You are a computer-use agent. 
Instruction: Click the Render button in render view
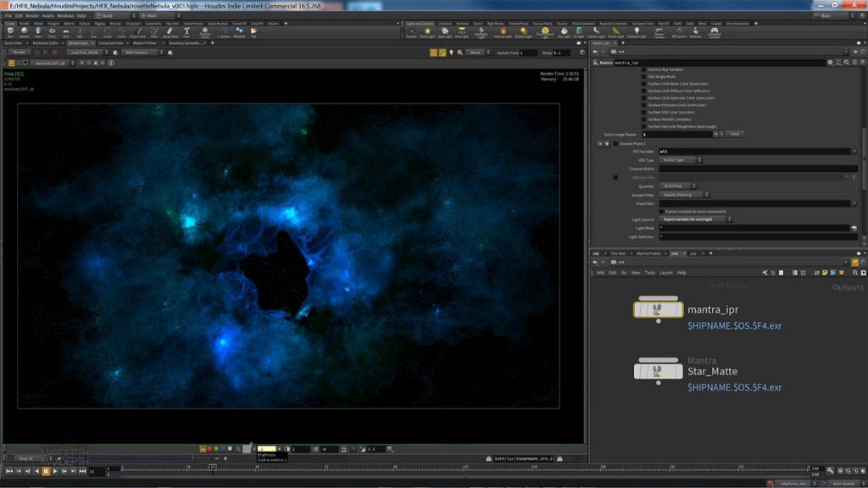[x=19, y=53]
